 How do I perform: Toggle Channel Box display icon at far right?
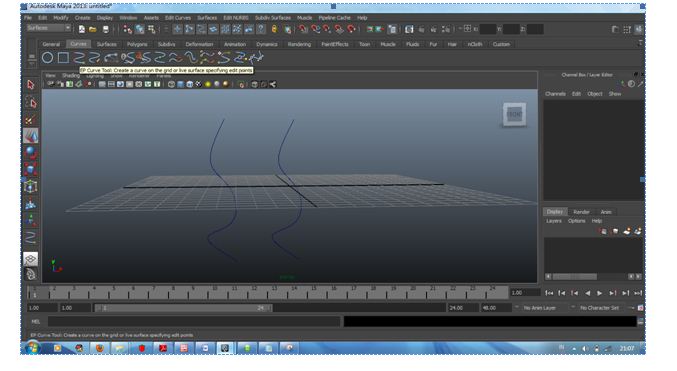pos(639,29)
